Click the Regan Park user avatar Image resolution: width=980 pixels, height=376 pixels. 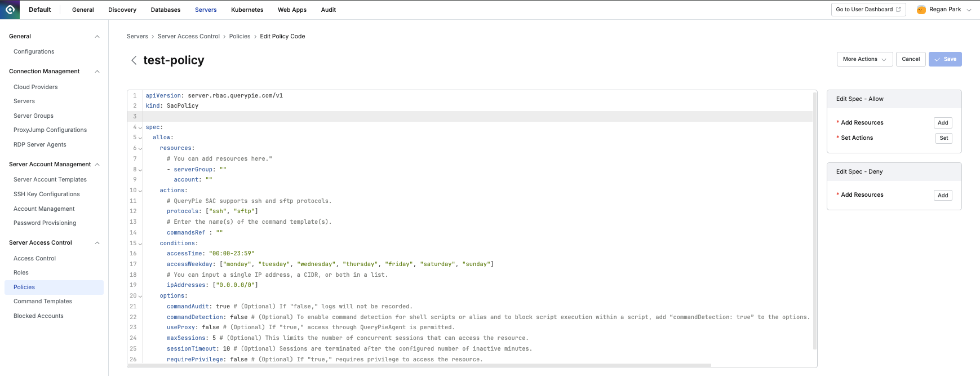921,10
